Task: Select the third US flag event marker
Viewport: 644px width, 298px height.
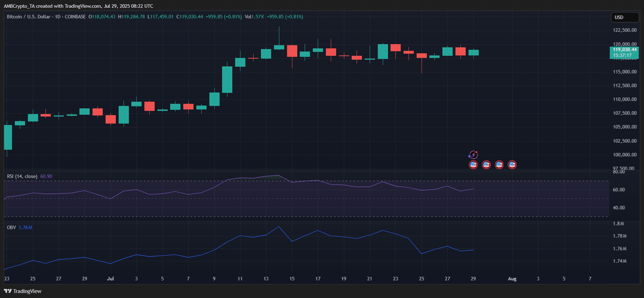Action: tap(499, 165)
